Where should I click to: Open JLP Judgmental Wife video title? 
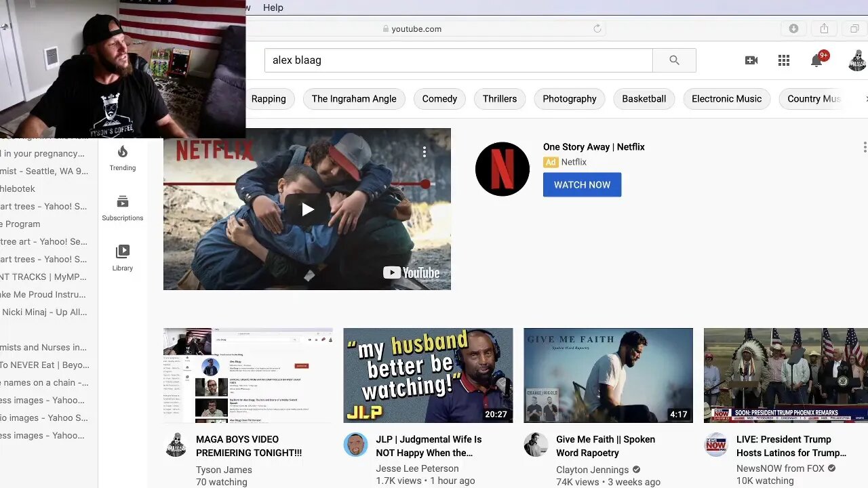click(x=429, y=446)
